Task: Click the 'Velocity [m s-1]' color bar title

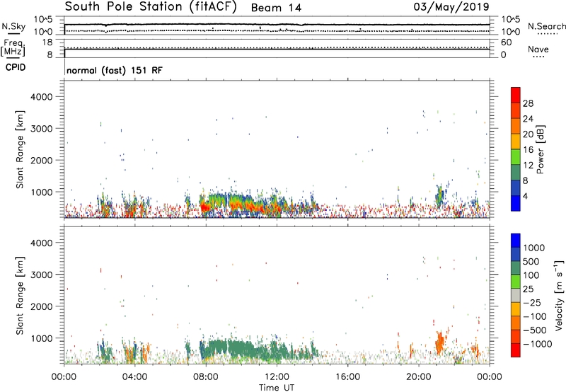Action: tap(560, 295)
